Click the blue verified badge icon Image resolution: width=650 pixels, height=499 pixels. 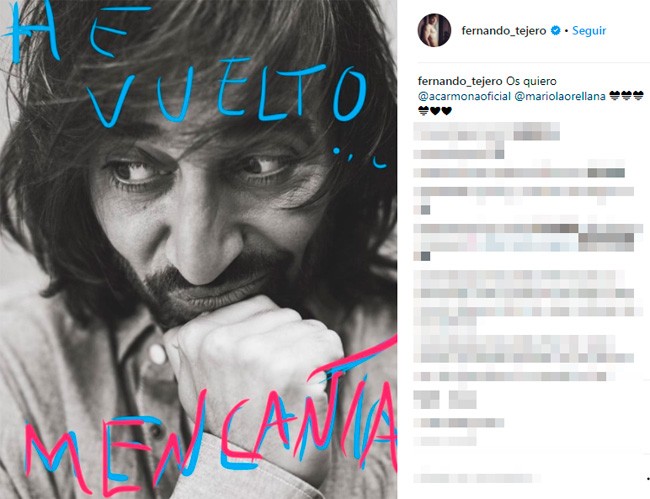555,30
